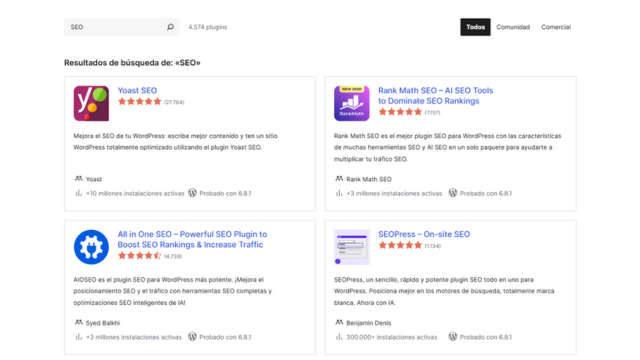
Task: Click the installs chart icon in AIOSEO card
Action: (78, 337)
